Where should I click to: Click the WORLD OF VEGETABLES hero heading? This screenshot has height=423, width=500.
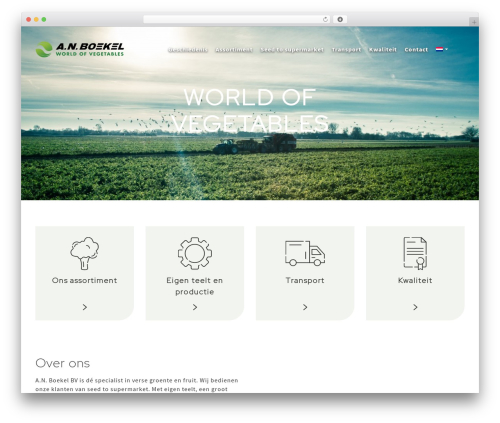pos(250,110)
